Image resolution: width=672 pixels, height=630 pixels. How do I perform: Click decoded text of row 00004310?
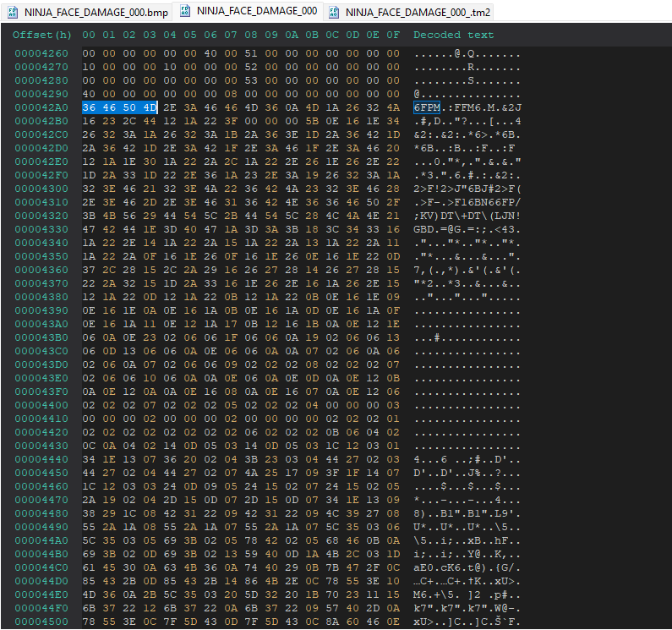tap(467, 202)
